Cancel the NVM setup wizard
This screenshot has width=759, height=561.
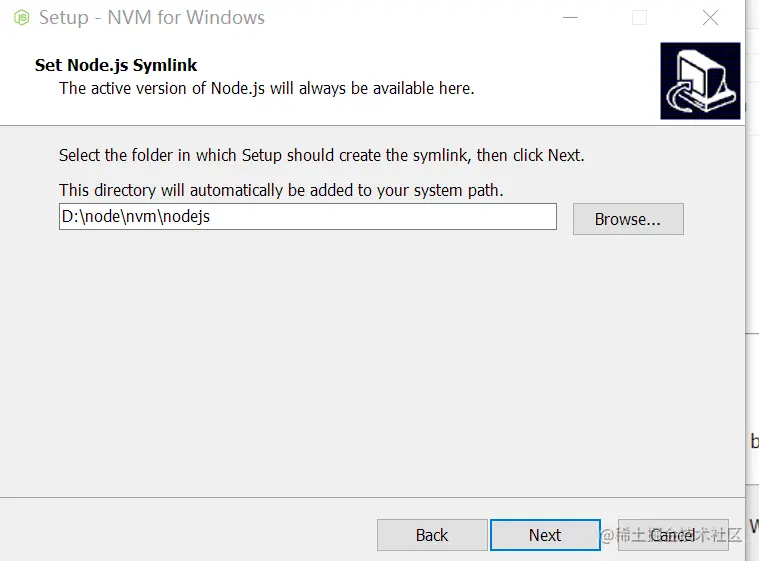point(674,535)
